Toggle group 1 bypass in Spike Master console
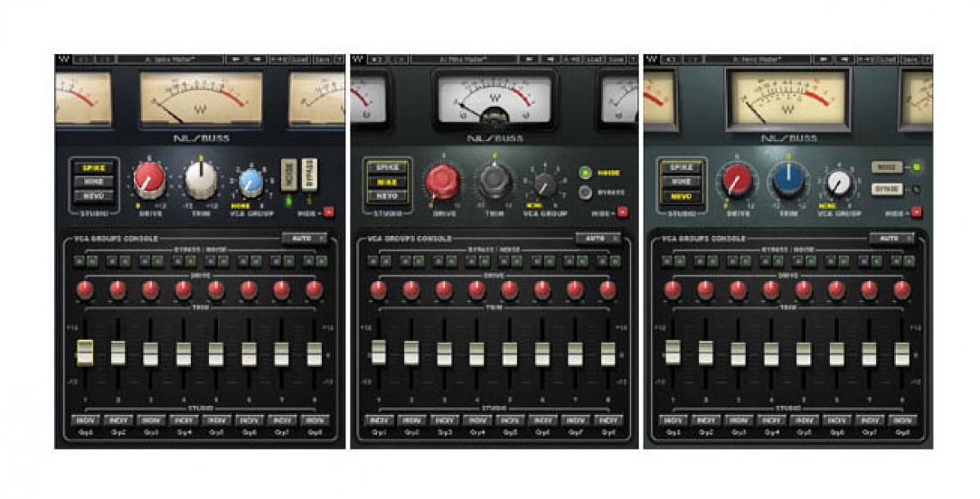 click(x=79, y=261)
